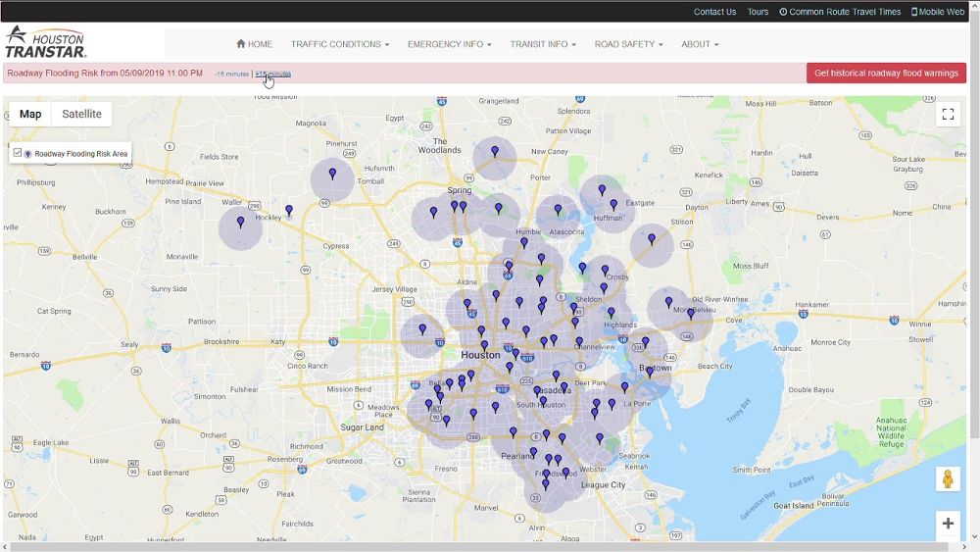Open the About menu

point(700,44)
